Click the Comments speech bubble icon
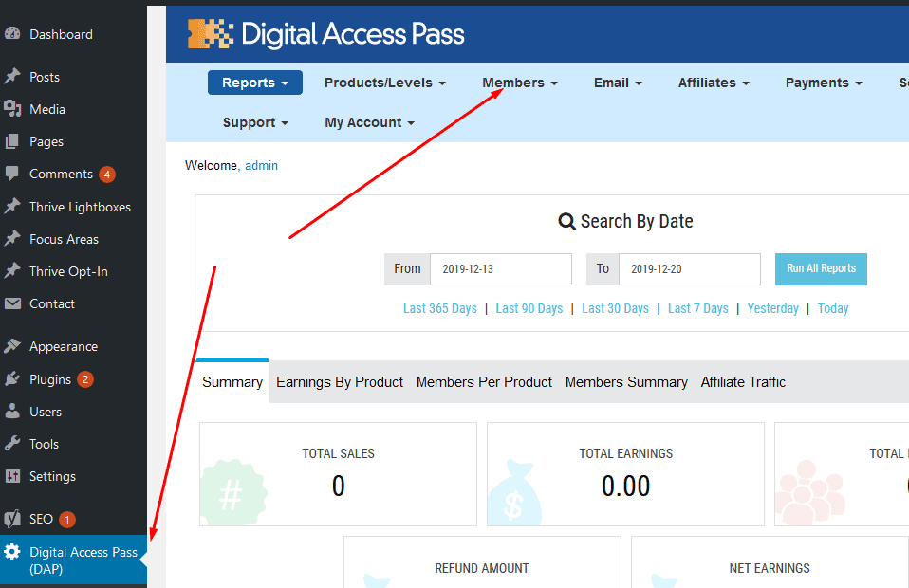 (12, 174)
